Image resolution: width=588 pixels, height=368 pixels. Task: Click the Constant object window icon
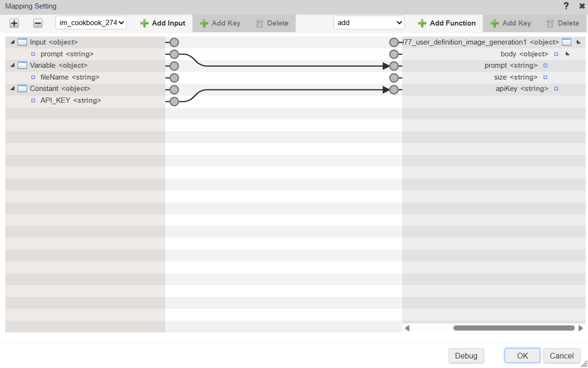(x=22, y=89)
